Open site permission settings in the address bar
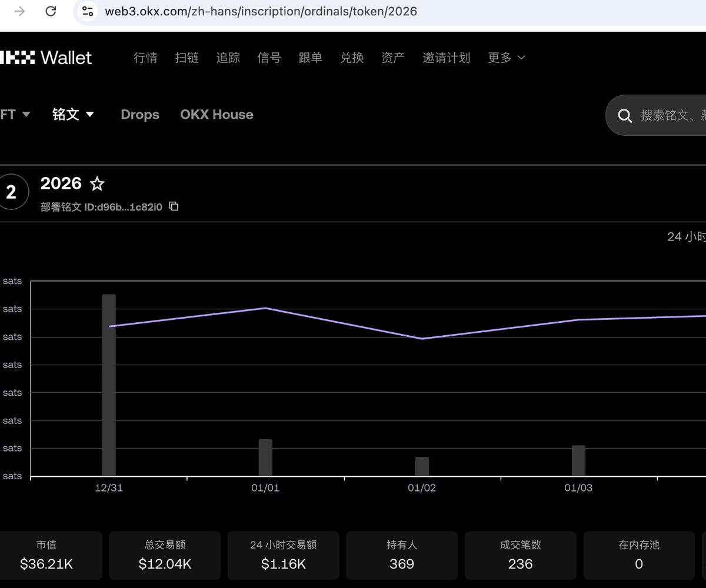Viewport: 706px width, 588px height. click(88, 10)
